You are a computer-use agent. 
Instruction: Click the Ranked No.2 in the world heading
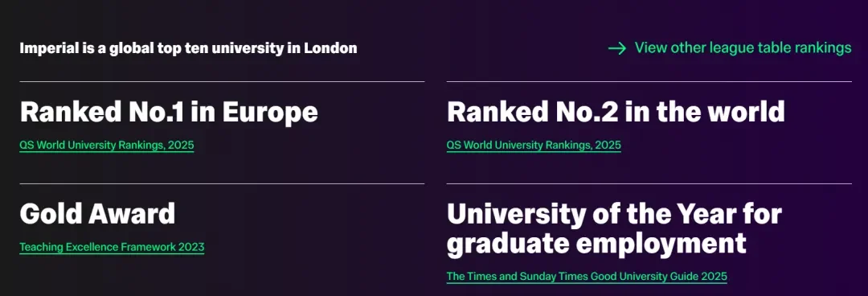click(x=616, y=112)
